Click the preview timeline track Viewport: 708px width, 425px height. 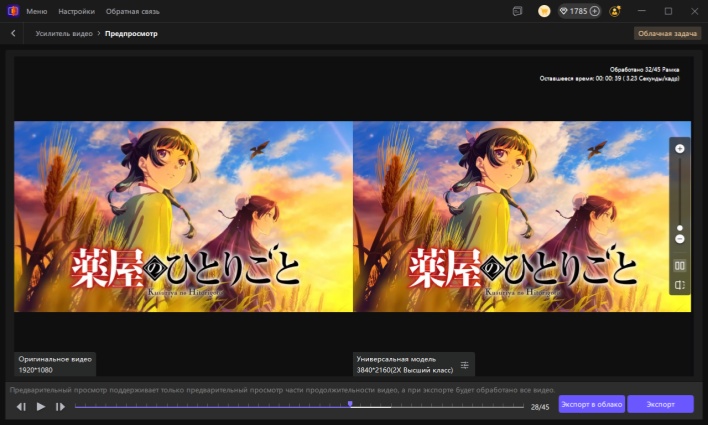click(299, 407)
